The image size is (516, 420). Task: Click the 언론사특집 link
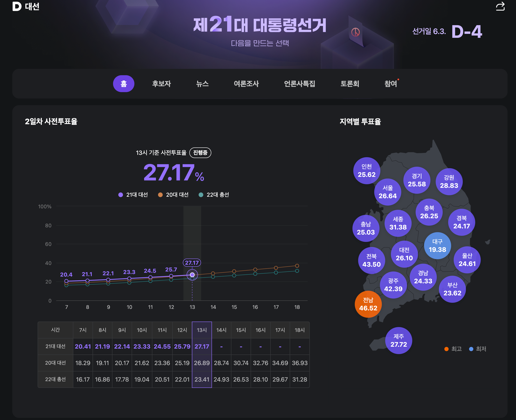[300, 84]
